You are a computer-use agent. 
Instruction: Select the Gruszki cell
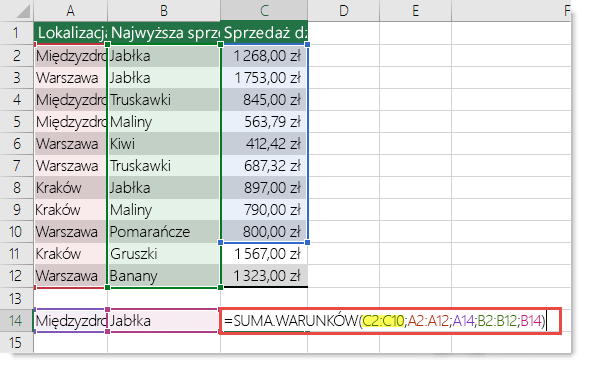tap(164, 254)
